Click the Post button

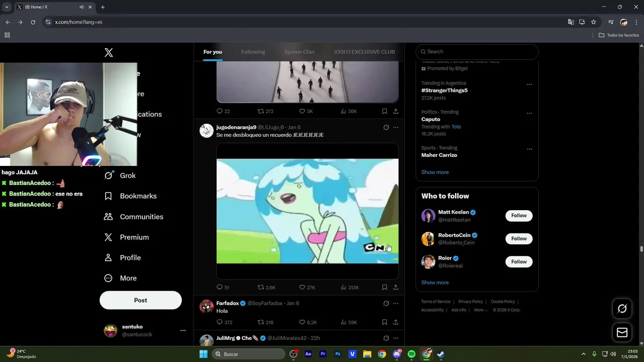140,300
